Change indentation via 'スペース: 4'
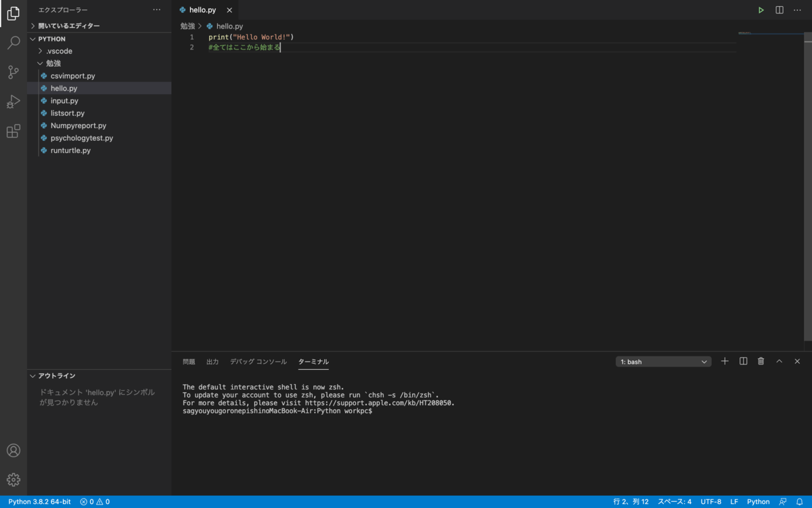 pos(675,502)
